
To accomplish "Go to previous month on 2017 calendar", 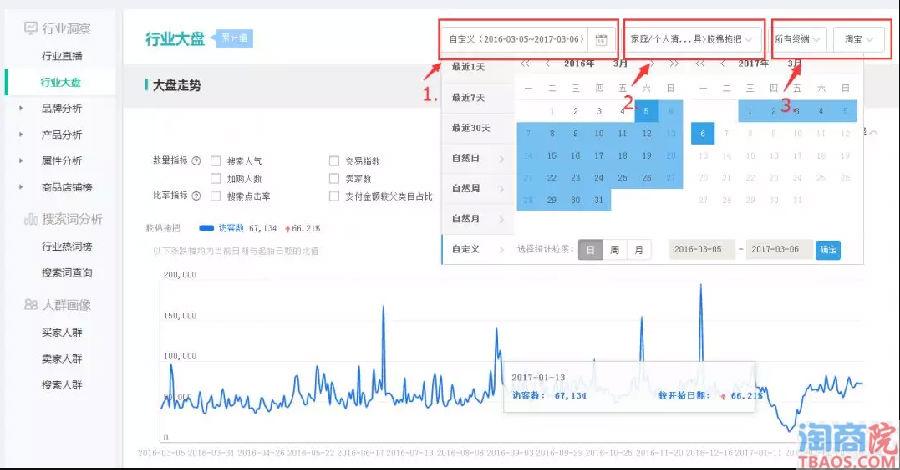I will 723,63.
